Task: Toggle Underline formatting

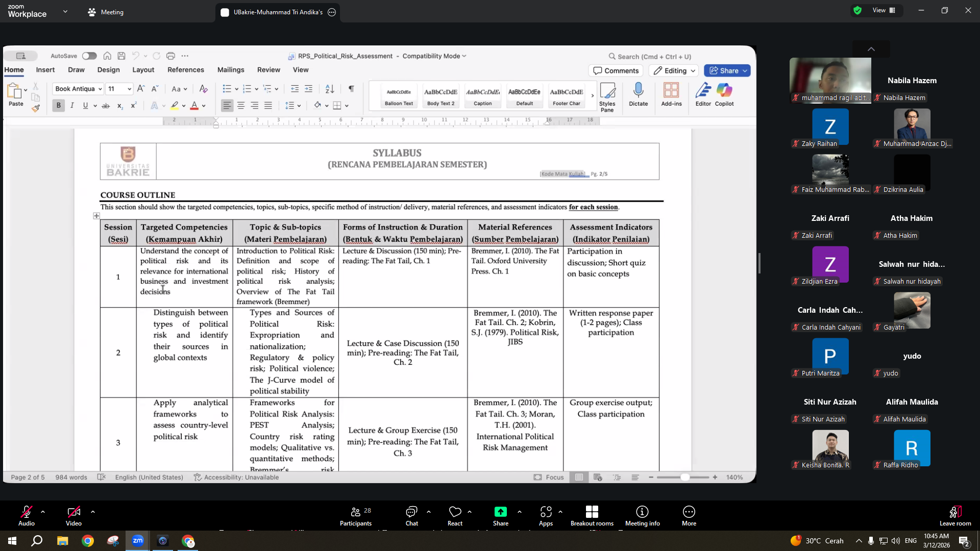Action: coord(85,106)
